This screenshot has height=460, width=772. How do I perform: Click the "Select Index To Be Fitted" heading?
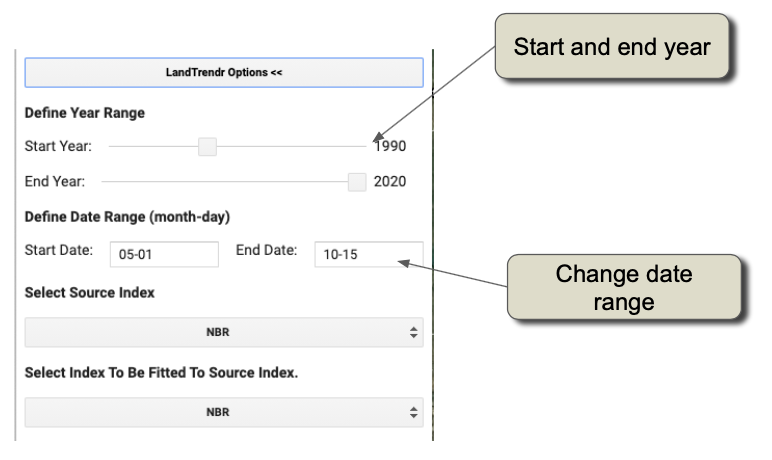coord(162,372)
